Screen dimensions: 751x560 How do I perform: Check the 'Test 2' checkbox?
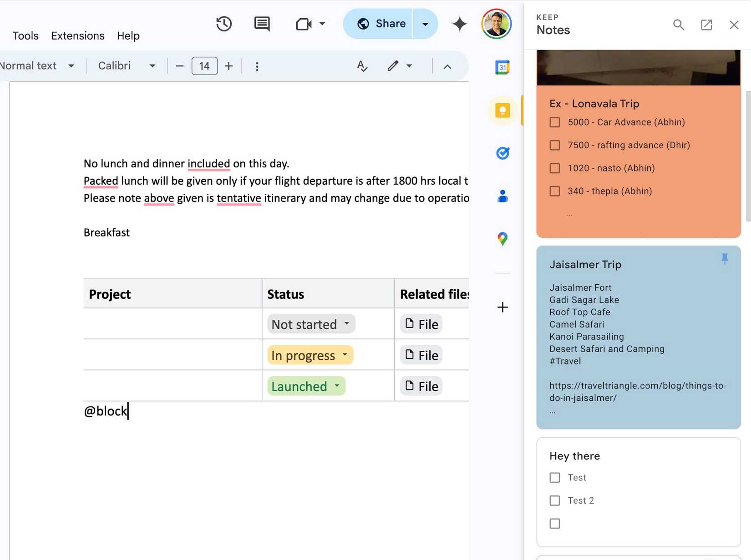555,501
